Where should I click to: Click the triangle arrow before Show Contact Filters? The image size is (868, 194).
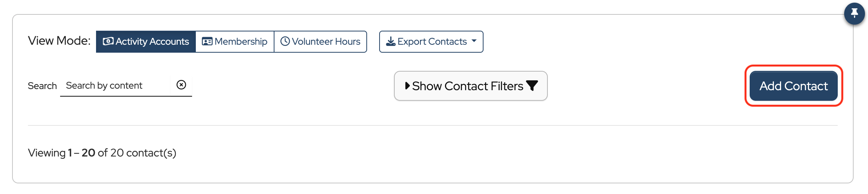pyautogui.click(x=407, y=86)
